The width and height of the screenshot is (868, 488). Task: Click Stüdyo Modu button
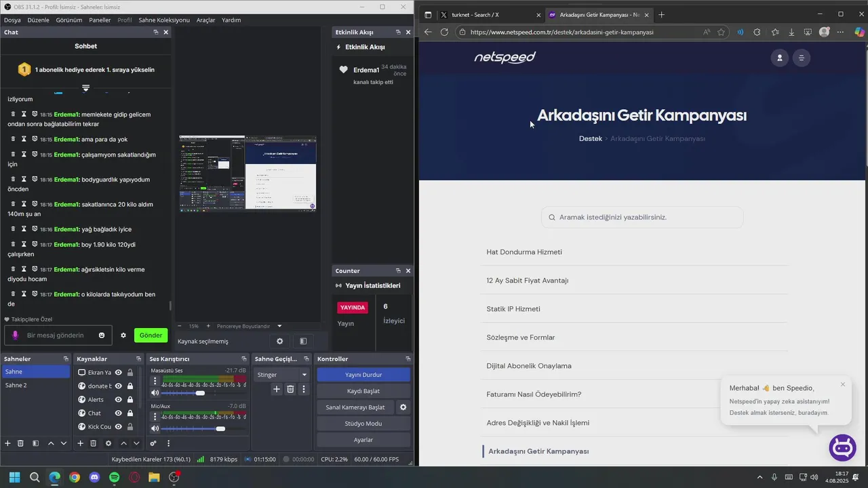363,424
